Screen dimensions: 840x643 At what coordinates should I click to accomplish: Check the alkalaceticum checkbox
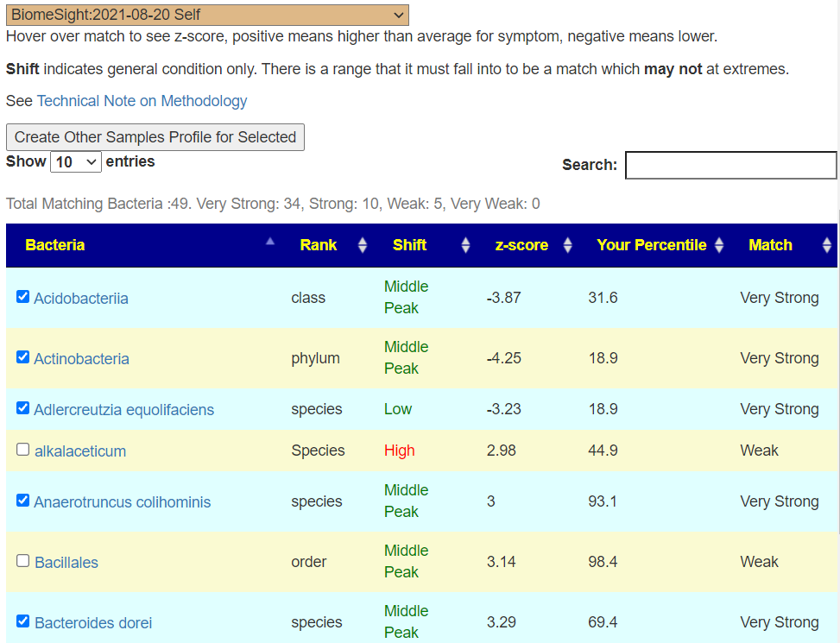pyautogui.click(x=23, y=450)
